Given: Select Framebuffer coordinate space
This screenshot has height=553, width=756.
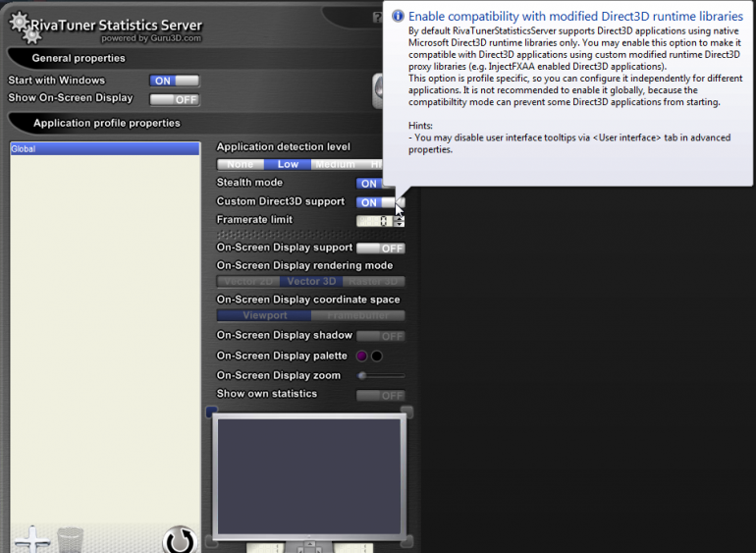Looking at the screenshot, I should [357, 315].
